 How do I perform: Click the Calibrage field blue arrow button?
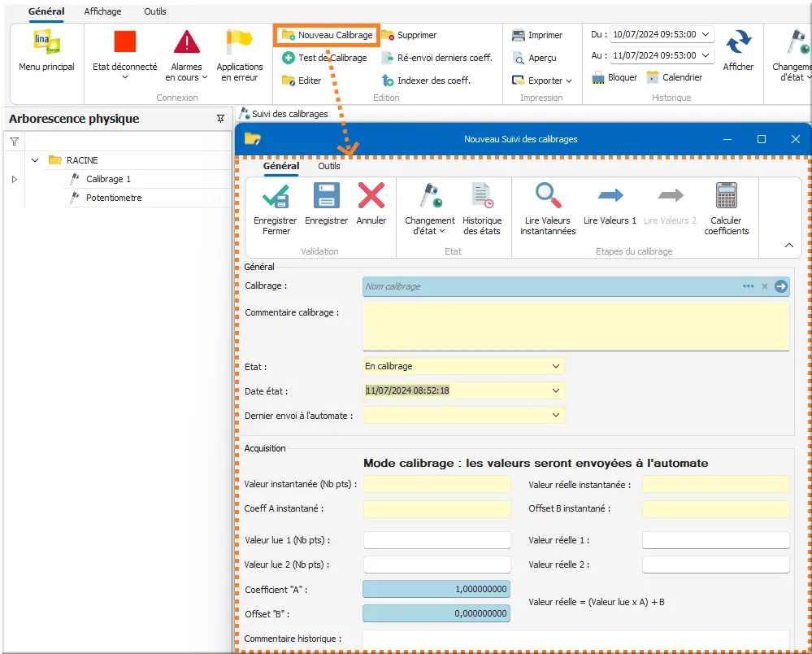(780, 286)
